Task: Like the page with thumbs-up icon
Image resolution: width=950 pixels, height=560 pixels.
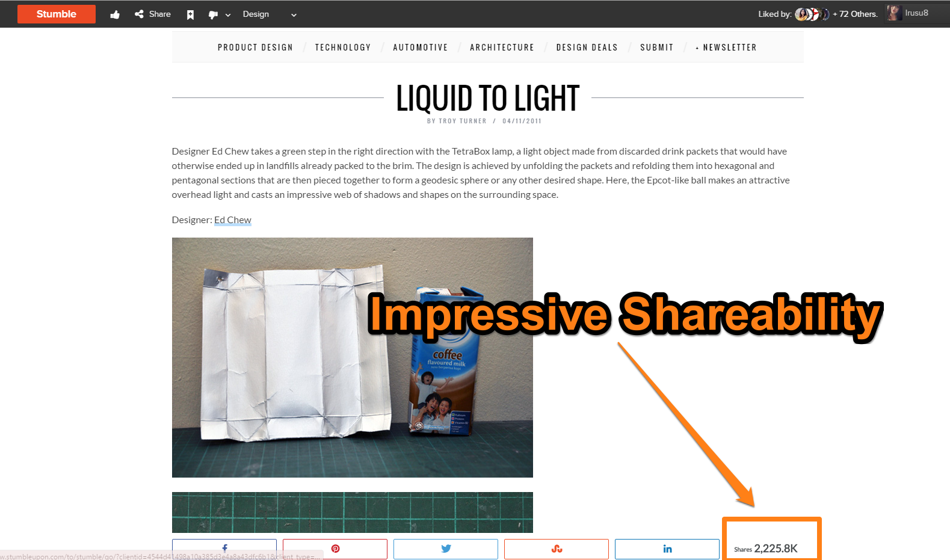Action: 115,14
